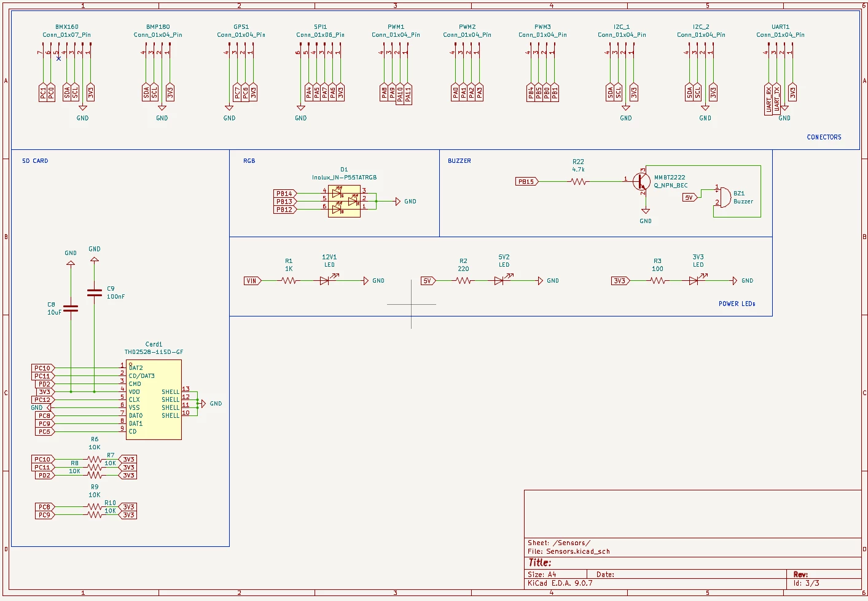This screenshot has height=601, width=868.
Task: Select the MMBT2222 NPN transistor symbol
Action: (x=641, y=181)
